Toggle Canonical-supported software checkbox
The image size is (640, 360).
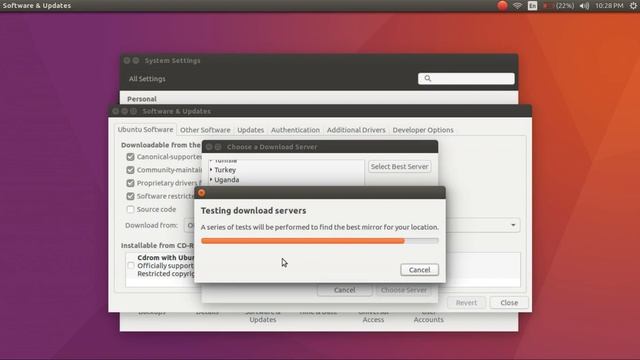(130, 157)
